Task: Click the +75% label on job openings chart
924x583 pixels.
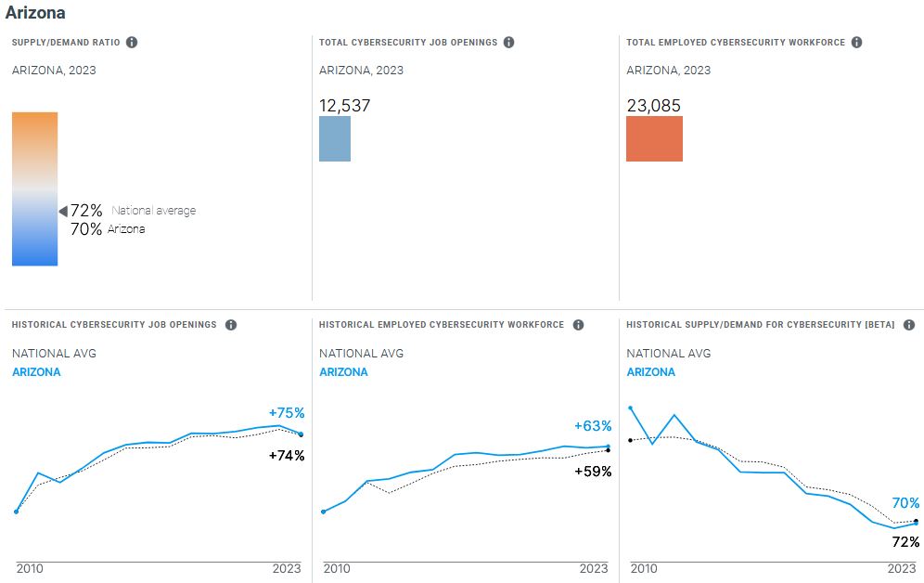Action: (x=287, y=413)
